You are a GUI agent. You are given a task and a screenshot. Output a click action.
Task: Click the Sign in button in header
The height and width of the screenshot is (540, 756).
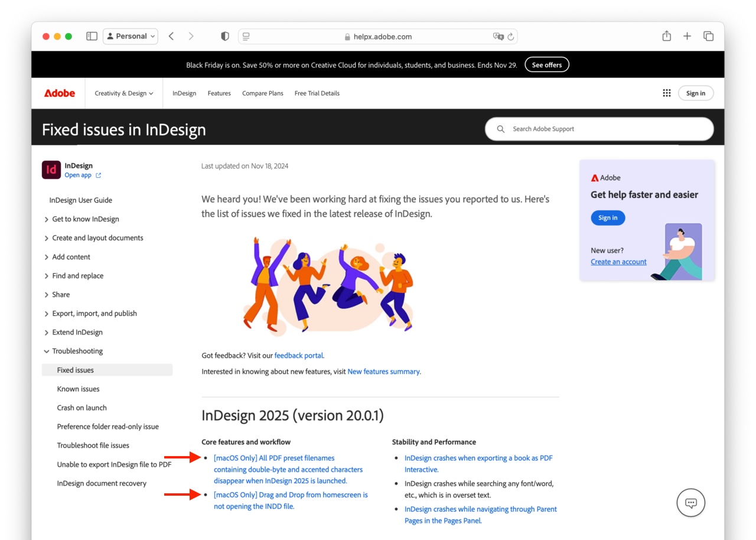[x=696, y=93]
